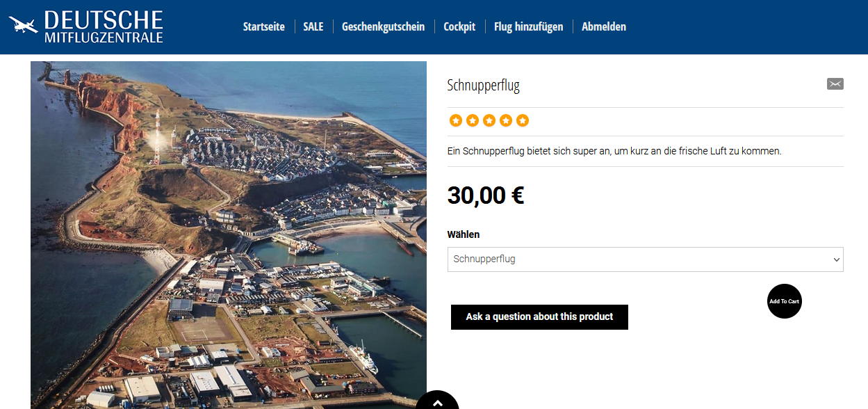Click the first rating star
The image size is (868, 409).
(x=456, y=120)
